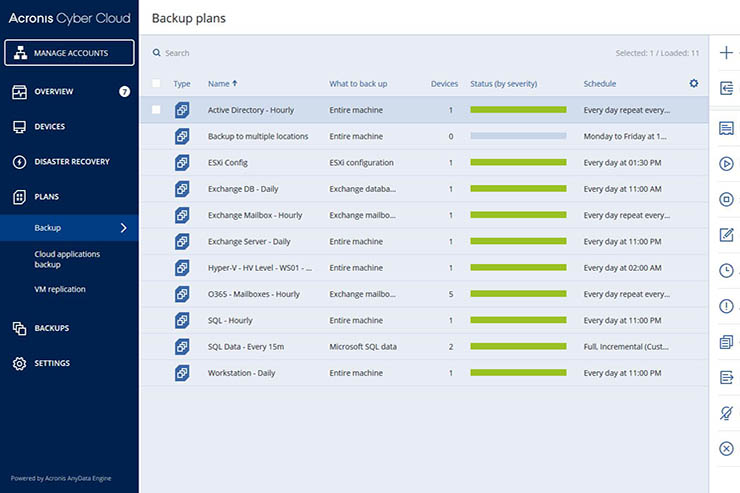
Task: Click the Manage Accounts button
Action: tap(69, 53)
